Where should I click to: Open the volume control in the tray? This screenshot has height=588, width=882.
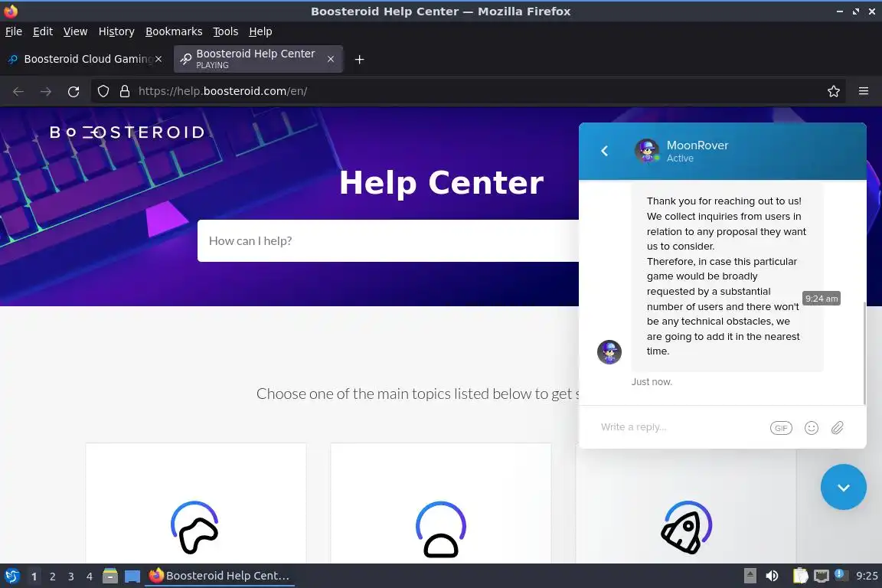click(772, 576)
